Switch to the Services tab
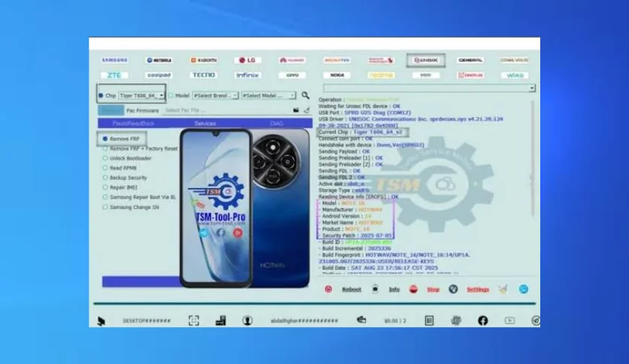629x364 pixels. 205,123
